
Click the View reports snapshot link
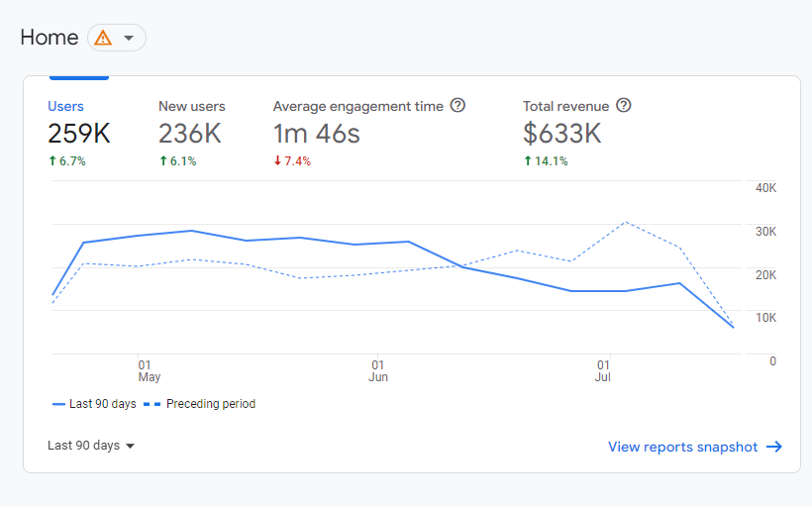tap(682, 447)
